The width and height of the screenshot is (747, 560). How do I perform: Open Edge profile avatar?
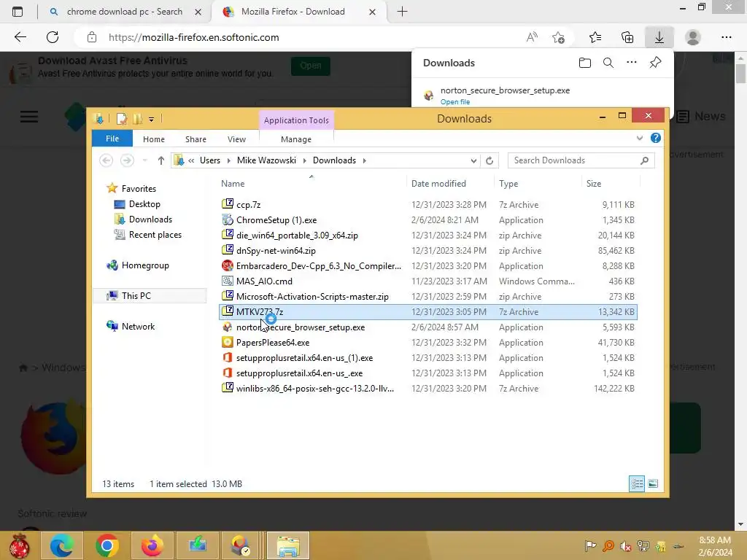tap(693, 37)
